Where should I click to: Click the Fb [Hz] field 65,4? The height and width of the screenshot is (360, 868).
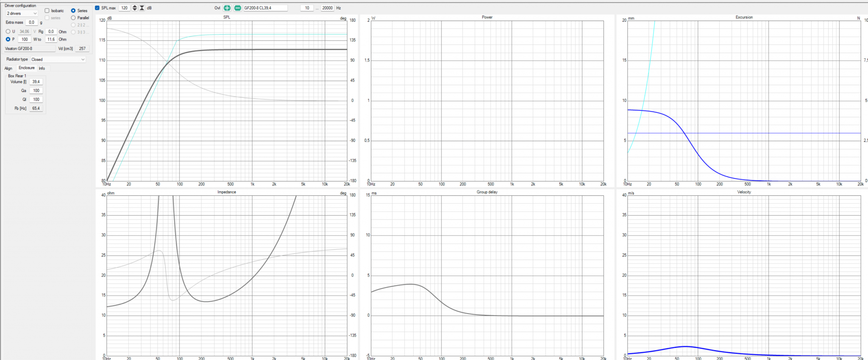36,108
